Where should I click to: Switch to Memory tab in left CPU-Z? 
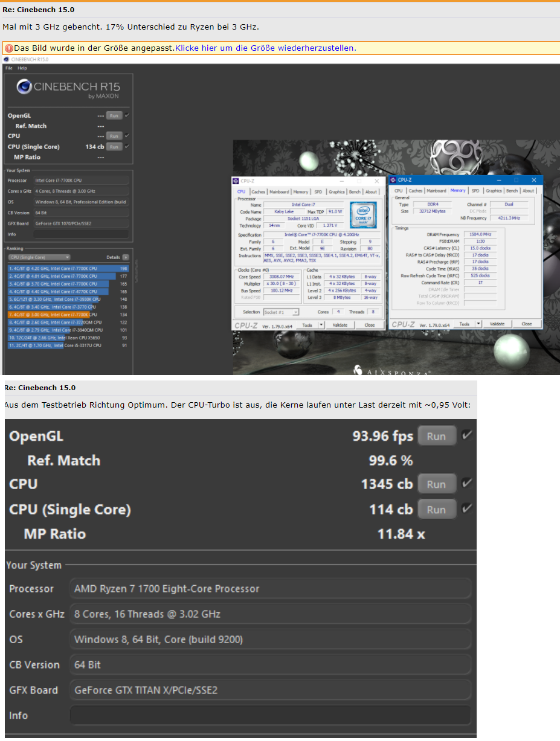(x=300, y=192)
